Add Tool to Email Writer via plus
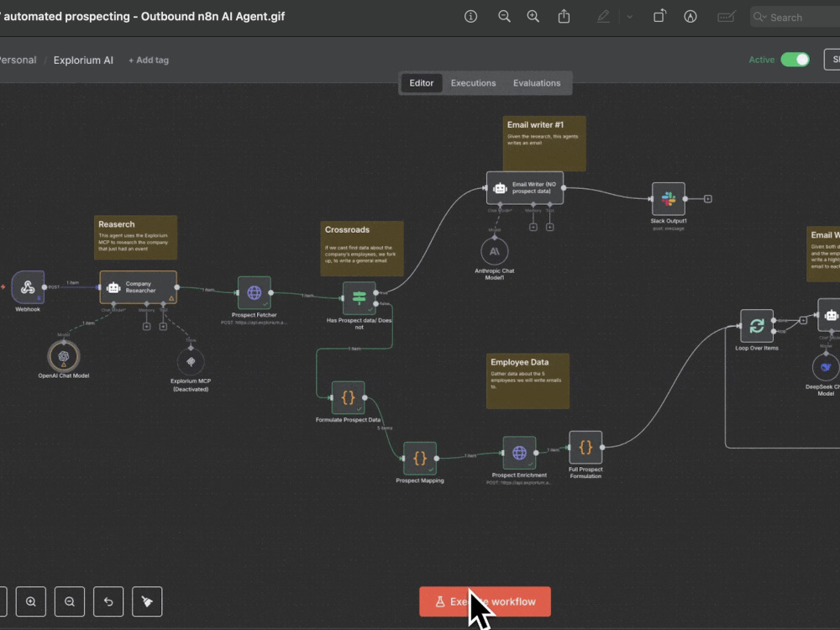The width and height of the screenshot is (840, 630). [x=549, y=227]
